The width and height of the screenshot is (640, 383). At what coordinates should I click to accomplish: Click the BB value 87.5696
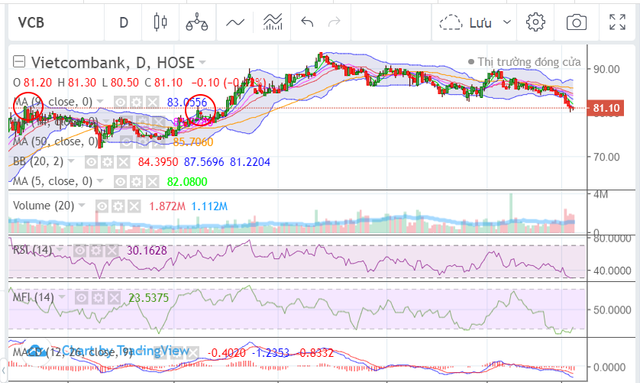(x=204, y=162)
